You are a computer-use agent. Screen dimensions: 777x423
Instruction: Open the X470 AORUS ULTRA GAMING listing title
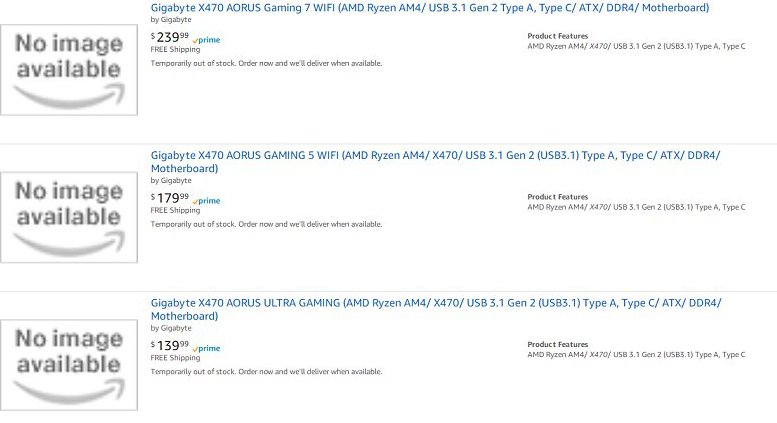pos(436,309)
